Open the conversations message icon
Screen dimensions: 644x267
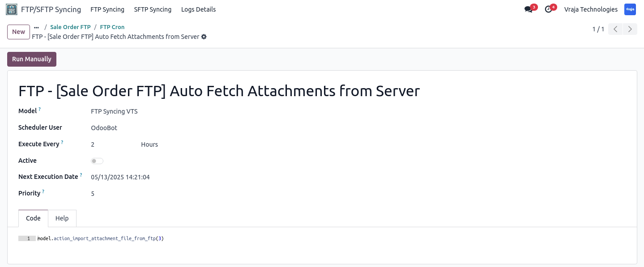pyautogui.click(x=529, y=9)
